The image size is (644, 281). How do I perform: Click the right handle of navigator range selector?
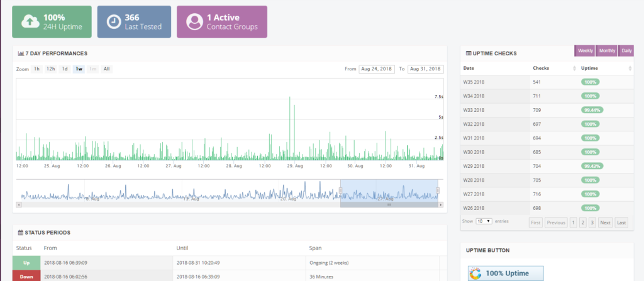point(438,190)
